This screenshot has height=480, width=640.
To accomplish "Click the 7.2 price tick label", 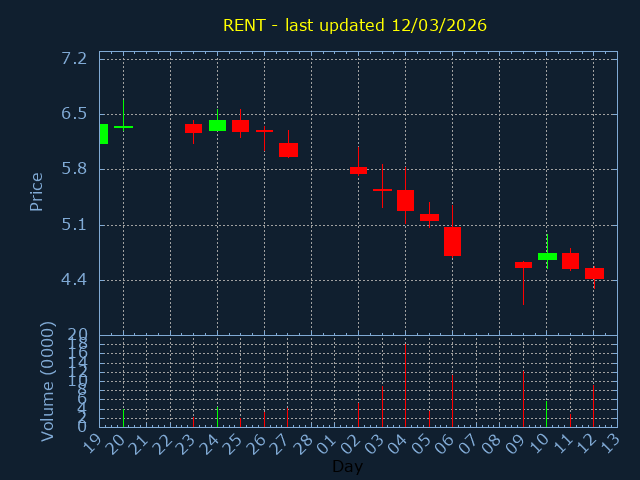I will click(x=74, y=59).
